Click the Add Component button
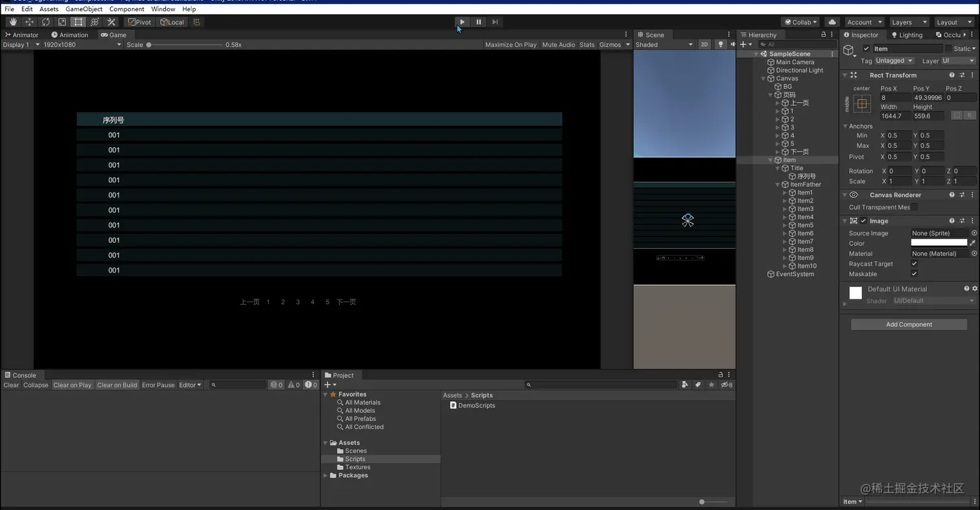This screenshot has width=980, height=510. [909, 325]
